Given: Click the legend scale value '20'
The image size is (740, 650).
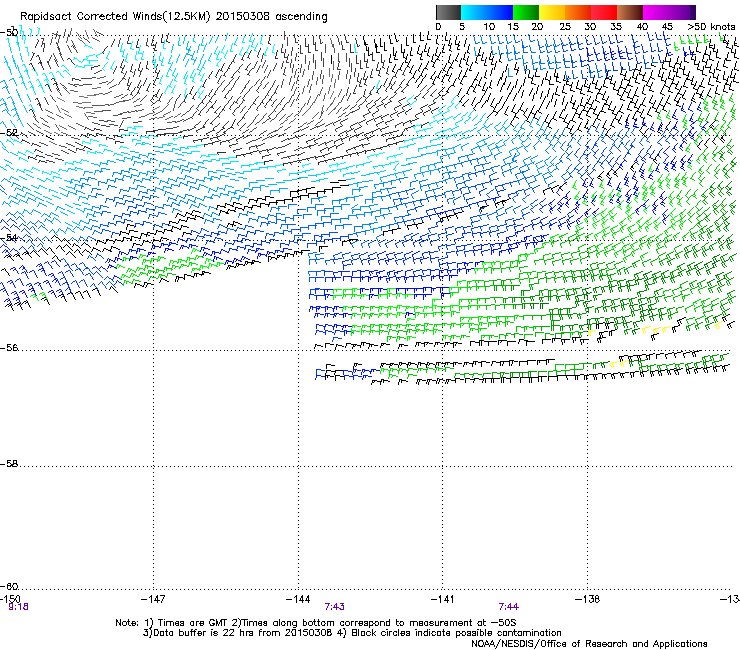Looking at the screenshot, I should coord(537,27).
